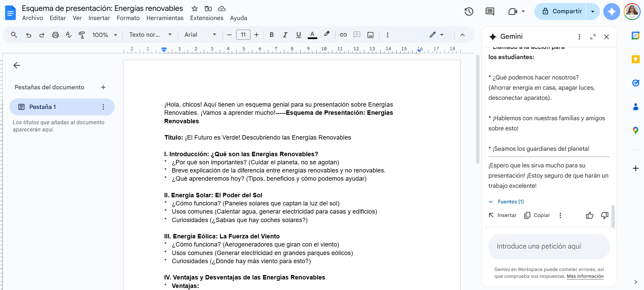Expand Fuentes (1) sources
Viewport: 644px width, 290px height.
pyautogui.click(x=506, y=202)
